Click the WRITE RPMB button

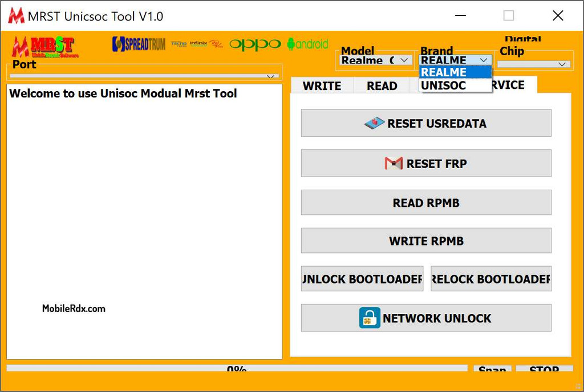(x=426, y=240)
